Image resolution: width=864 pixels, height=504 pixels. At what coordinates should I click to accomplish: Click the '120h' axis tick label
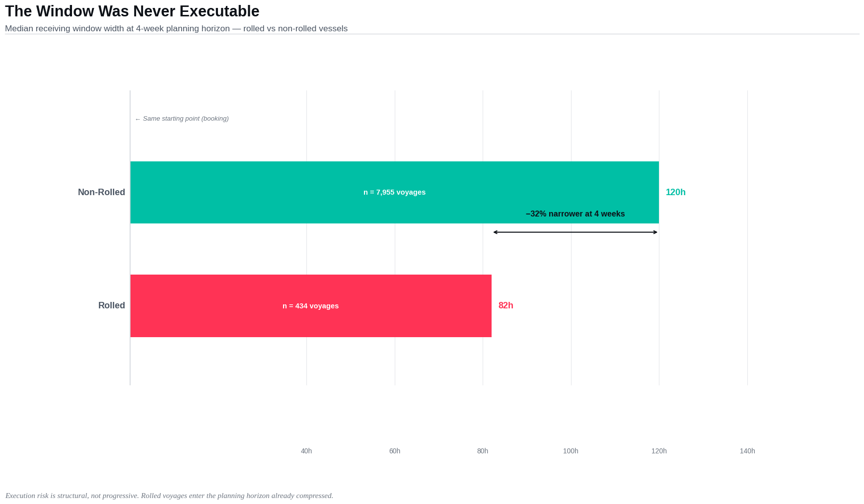coord(659,451)
